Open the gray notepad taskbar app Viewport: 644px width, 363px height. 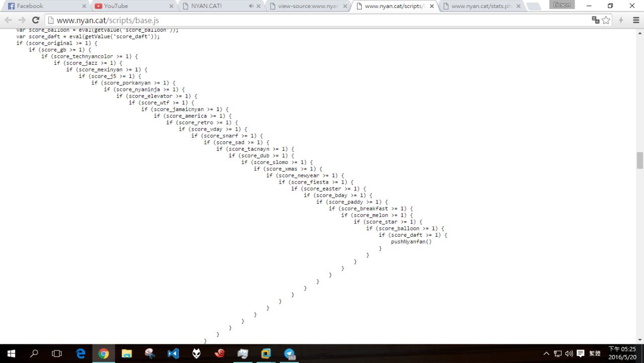pos(243,353)
